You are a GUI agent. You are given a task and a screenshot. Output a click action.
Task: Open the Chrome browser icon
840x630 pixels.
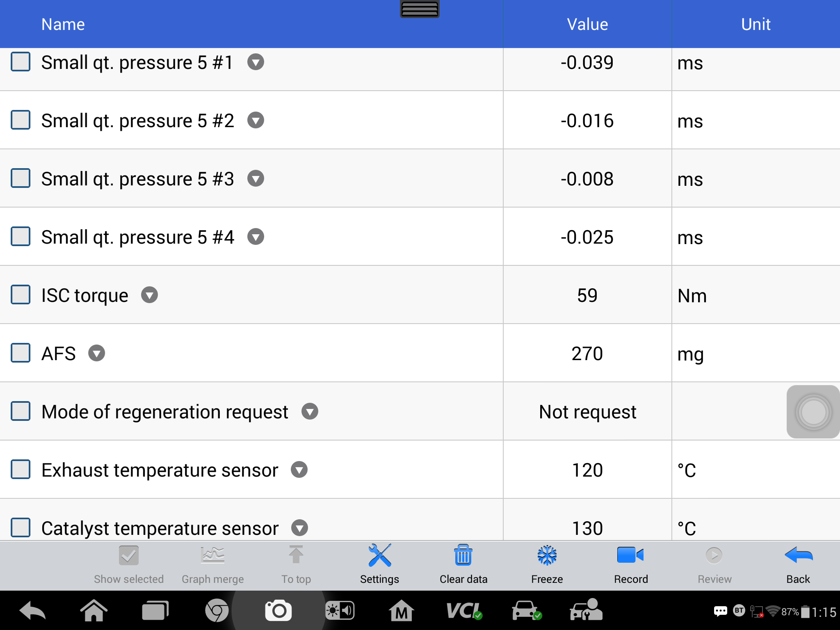217,611
